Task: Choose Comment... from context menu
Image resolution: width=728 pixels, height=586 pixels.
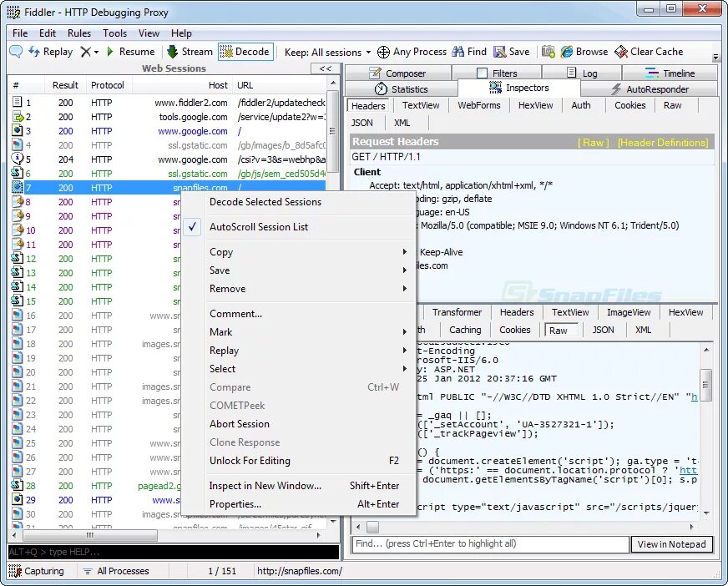Action: (299, 314)
